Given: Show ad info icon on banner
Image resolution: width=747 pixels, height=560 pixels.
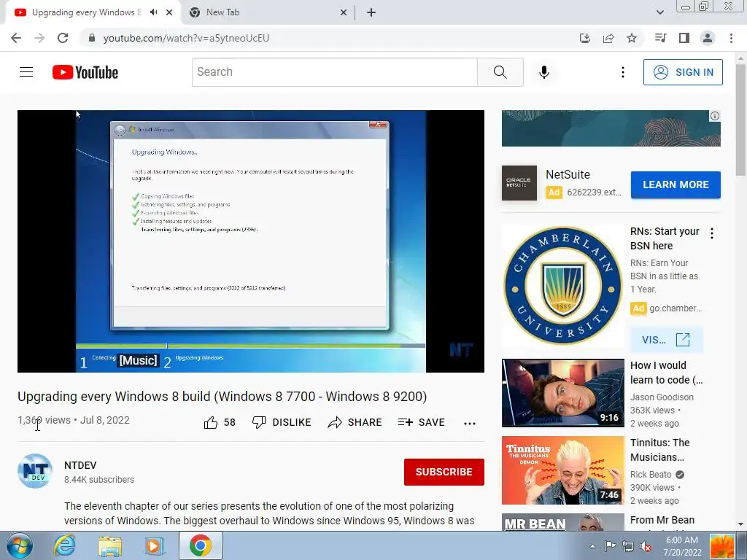Looking at the screenshot, I should [715, 116].
